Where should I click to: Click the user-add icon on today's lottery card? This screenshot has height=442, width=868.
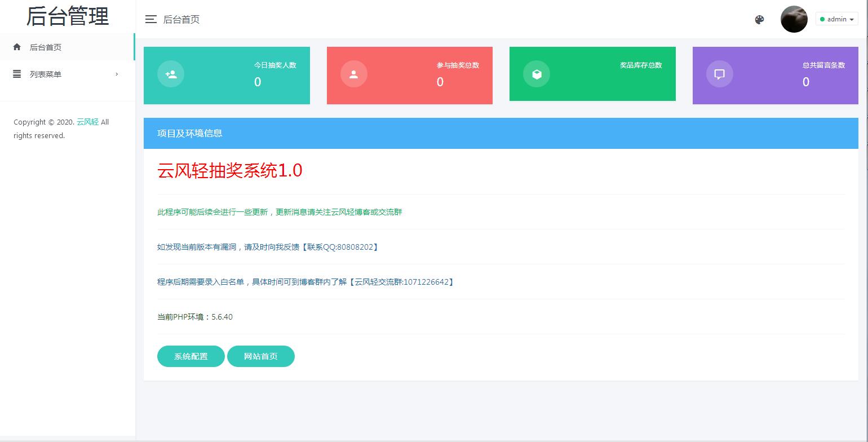click(171, 73)
